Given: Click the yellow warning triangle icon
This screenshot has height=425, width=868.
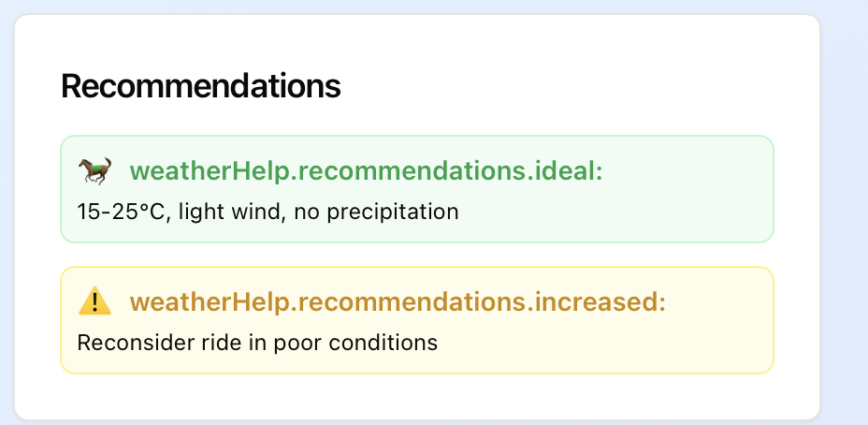Looking at the screenshot, I should tap(94, 301).
